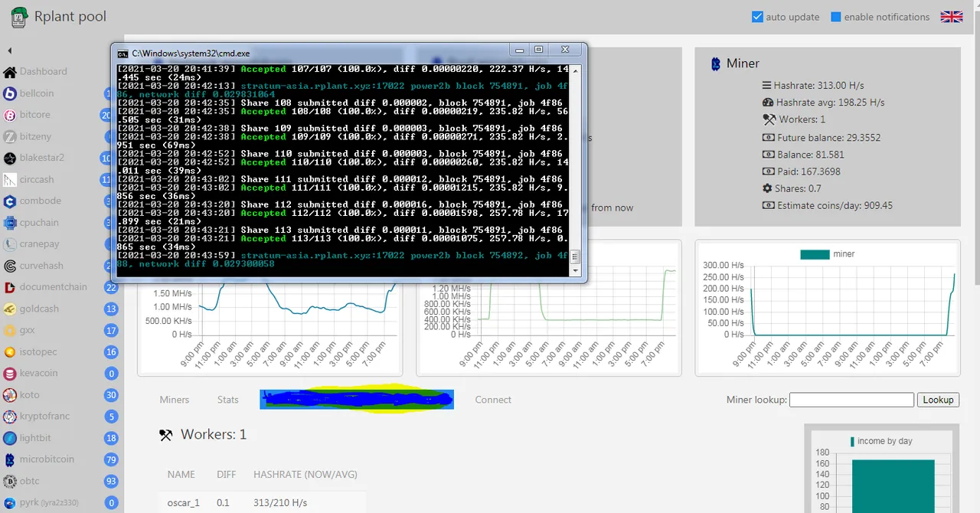Select the cranepay coin icon
The width and height of the screenshot is (980, 513).
coord(10,244)
